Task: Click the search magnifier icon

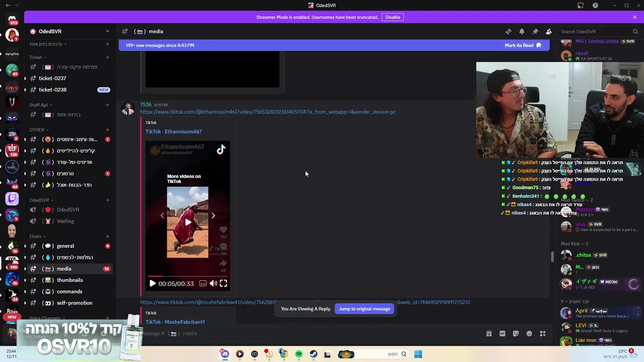Action: pyautogui.click(x=635, y=31)
